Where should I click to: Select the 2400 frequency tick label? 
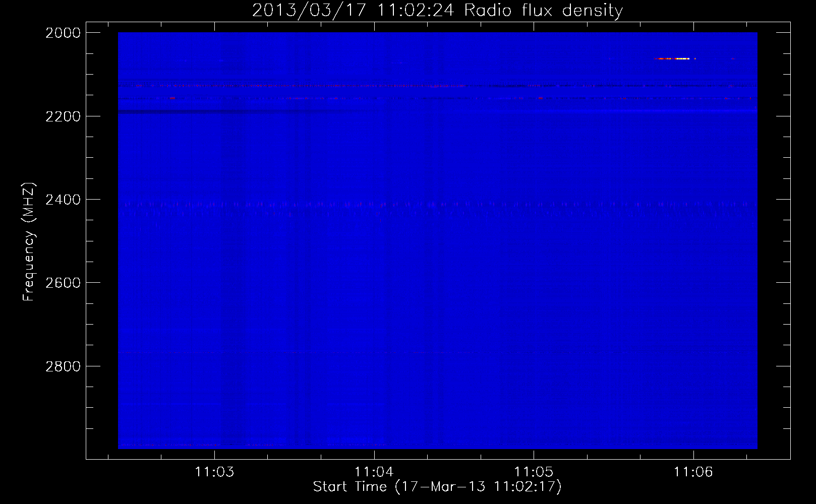(63, 200)
